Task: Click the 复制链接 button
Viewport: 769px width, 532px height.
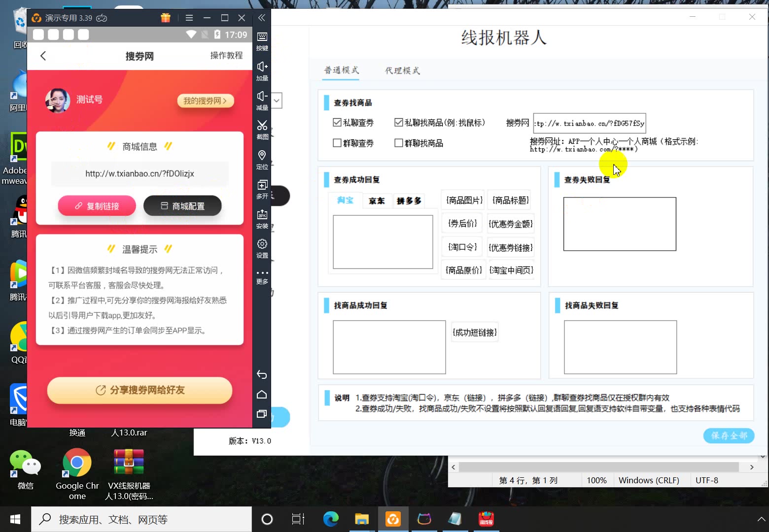Action: click(x=97, y=206)
